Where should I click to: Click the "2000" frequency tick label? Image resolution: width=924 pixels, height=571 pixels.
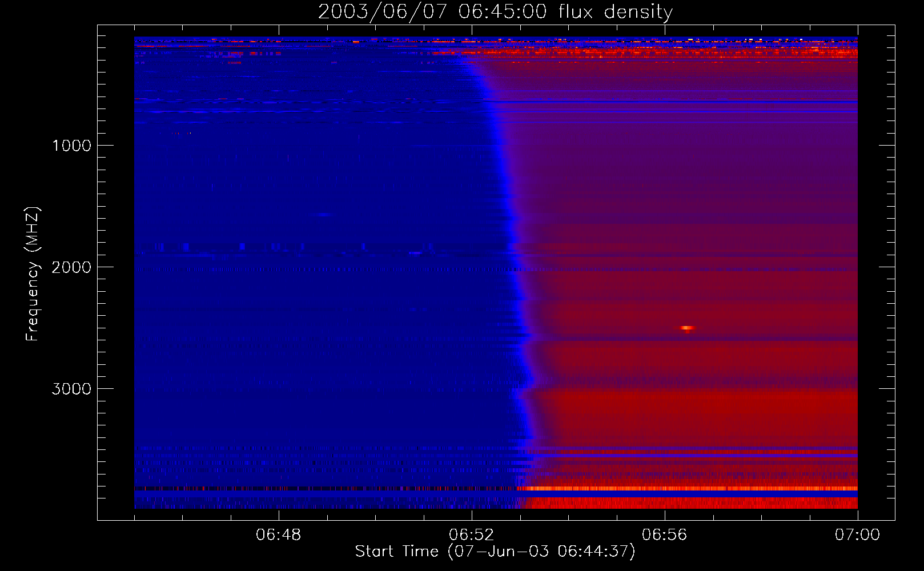pyautogui.click(x=71, y=267)
